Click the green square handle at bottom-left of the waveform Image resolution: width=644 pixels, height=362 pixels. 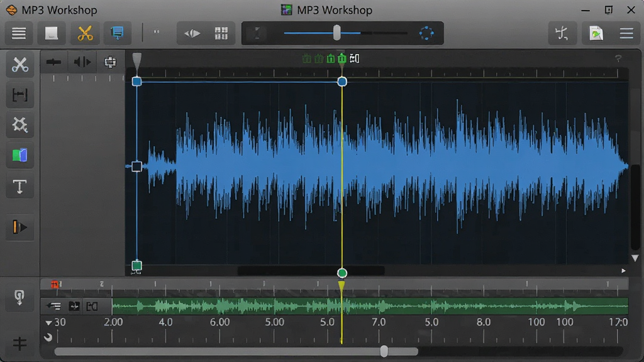[136, 266]
